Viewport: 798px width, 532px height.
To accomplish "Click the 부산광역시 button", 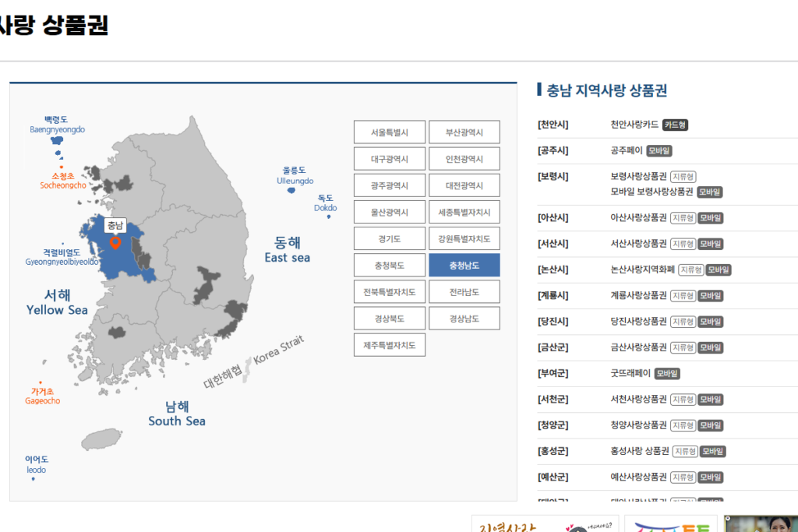I will (464, 132).
